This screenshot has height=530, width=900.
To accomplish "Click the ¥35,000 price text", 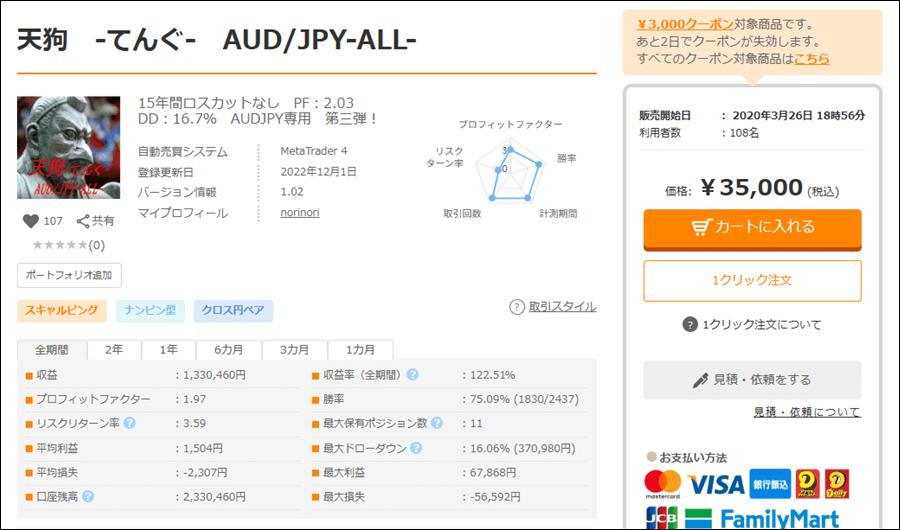I will [x=752, y=188].
